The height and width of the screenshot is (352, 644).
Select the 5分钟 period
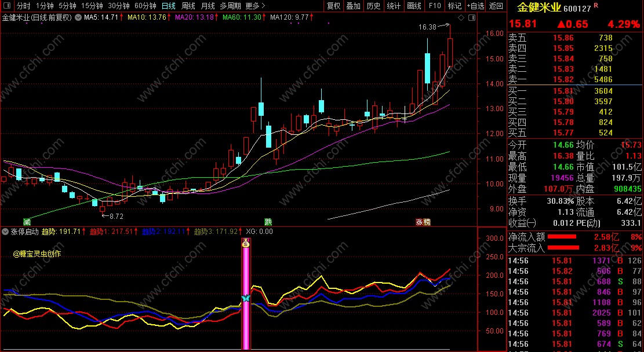pos(67,6)
